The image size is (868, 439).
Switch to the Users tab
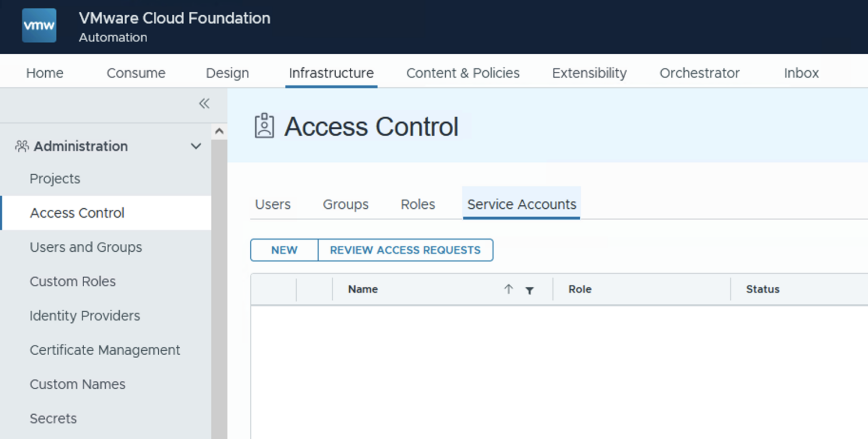coord(272,204)
